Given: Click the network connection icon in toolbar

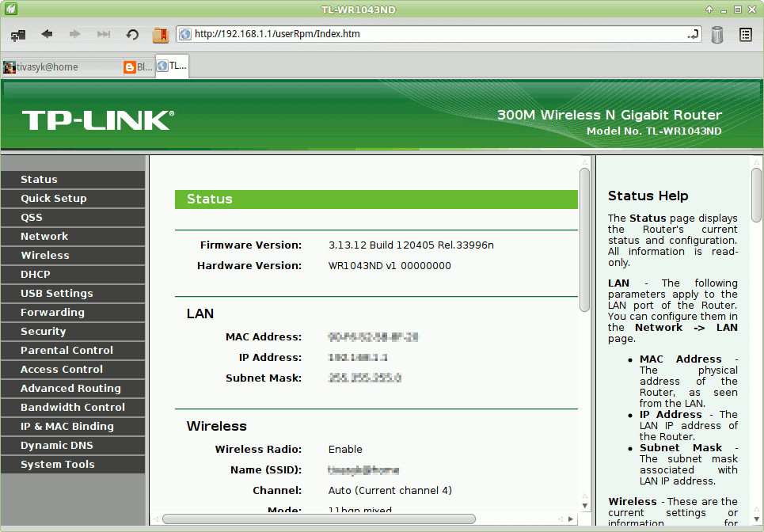Looking at the screenshot, I should click(18, 35).
